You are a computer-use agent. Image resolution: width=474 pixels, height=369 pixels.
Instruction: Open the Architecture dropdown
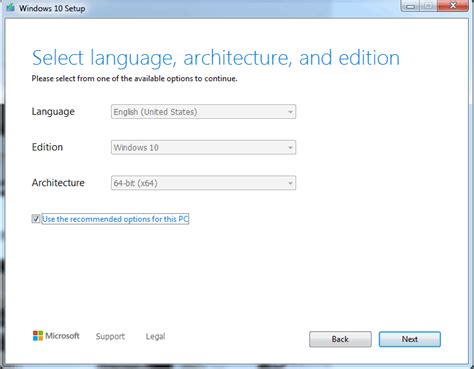(x=203, y=183)
